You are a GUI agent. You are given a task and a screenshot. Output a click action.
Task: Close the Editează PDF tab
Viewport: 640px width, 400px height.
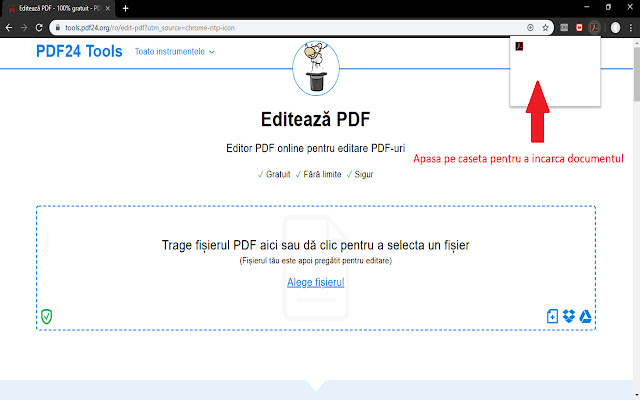coord(108,8)
